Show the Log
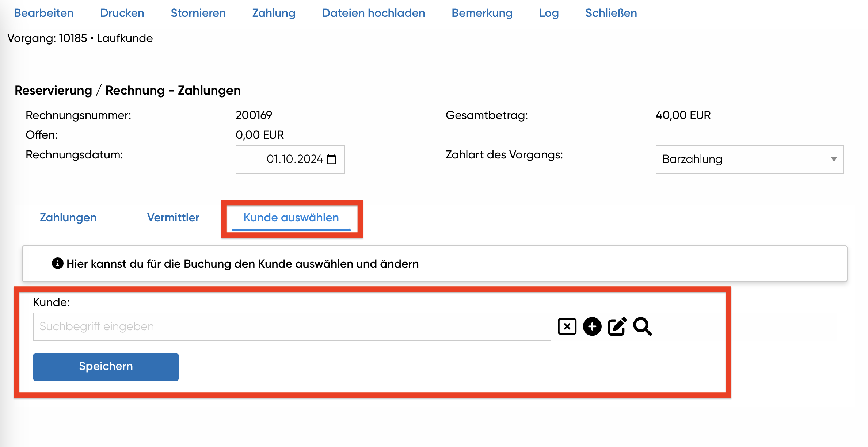This screenshot has width=868, height=447. [x=549, y=13]
